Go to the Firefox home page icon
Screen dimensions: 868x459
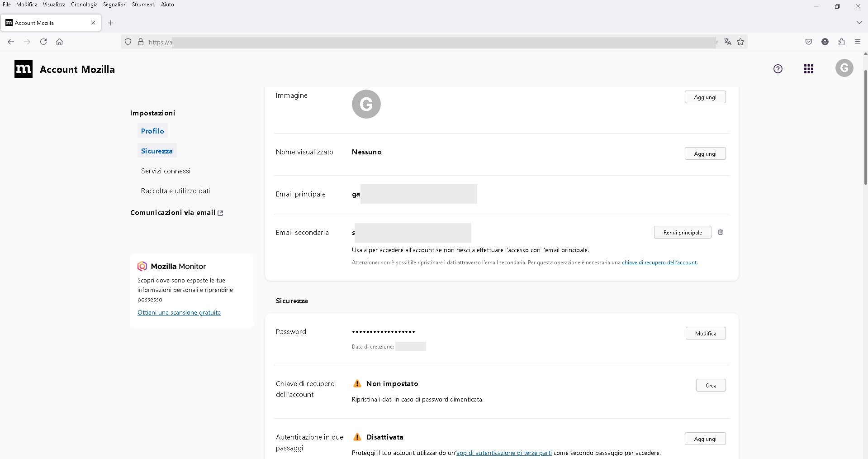(x=59, y=42)
